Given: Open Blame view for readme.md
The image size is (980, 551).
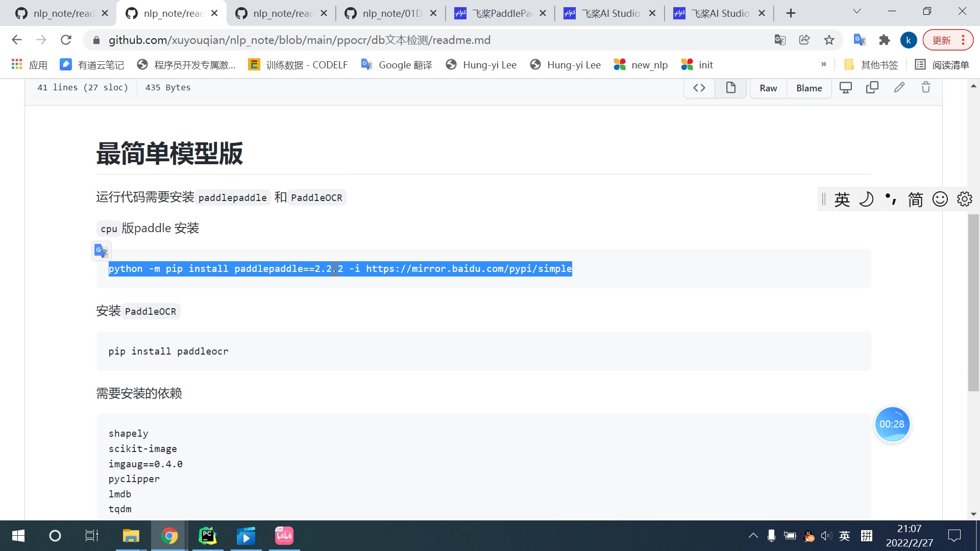Looking at the screenshot, I should 809,88.
